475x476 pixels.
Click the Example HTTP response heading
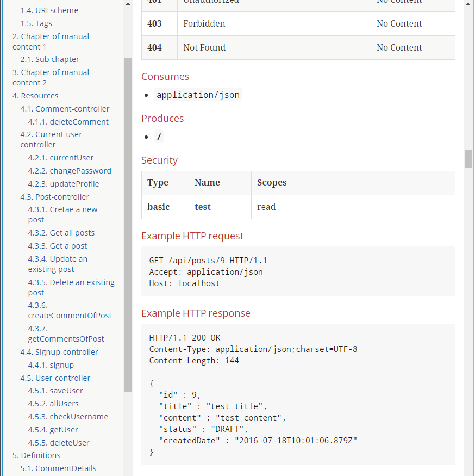[x=196, y=313]
